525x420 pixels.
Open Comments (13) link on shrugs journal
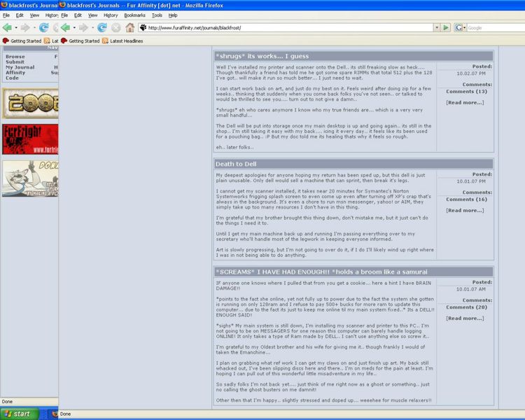(x=466, y=92)
